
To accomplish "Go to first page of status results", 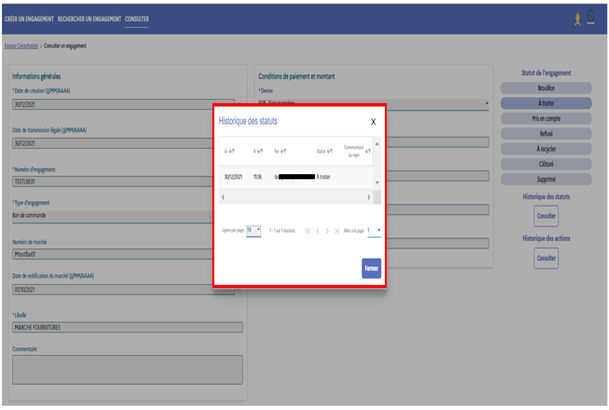I will (307, 231).
